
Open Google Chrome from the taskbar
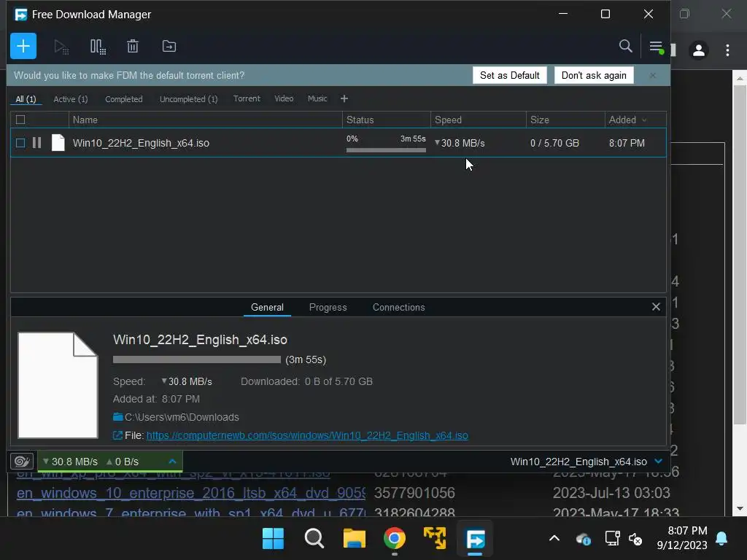click(x=395, y=539)
